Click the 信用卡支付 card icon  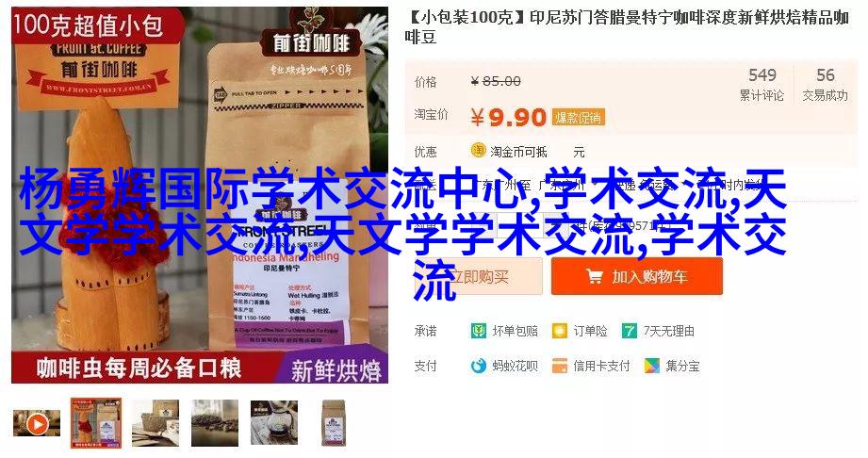click(560, 366)
